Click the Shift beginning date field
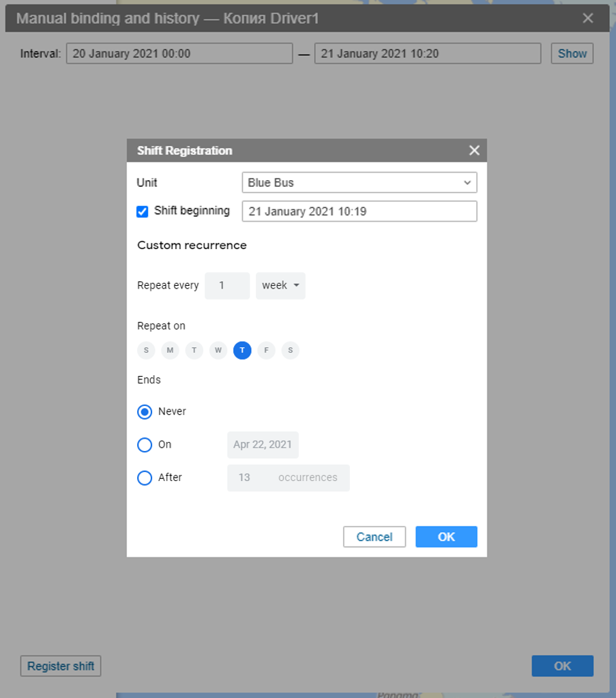616x698 pixels. 359,212
